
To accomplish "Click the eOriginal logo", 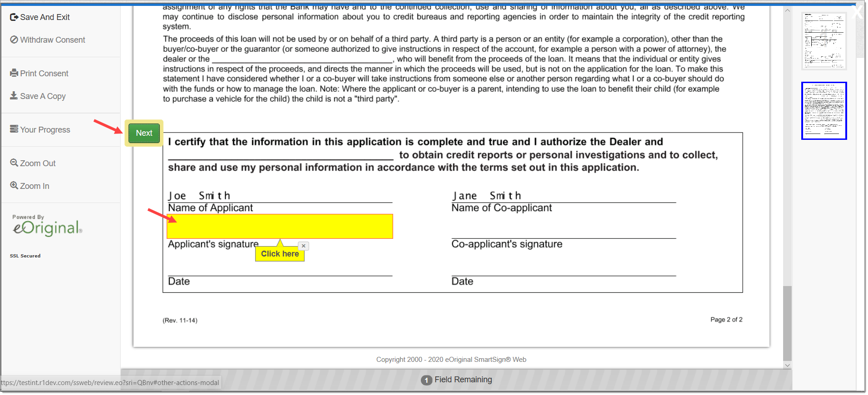I will coord(47,226).
